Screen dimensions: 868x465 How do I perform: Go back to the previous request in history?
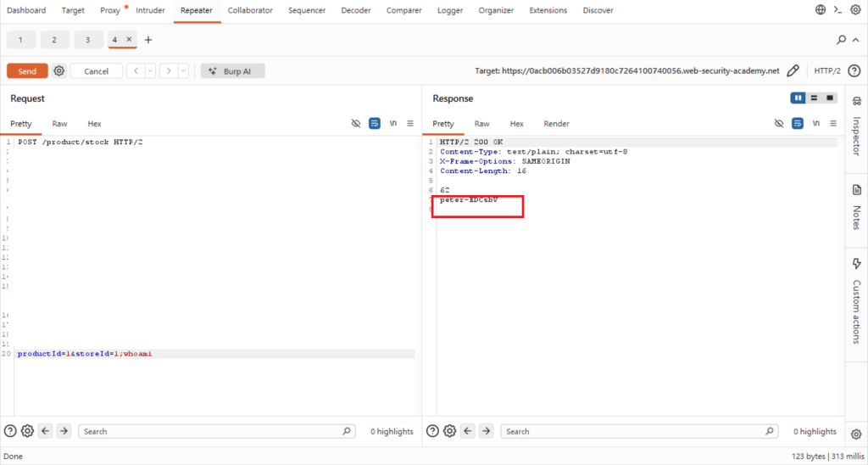136,71
